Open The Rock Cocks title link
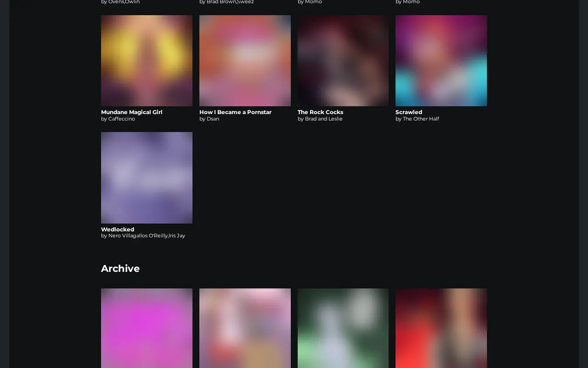The width and height of the screenshot is (588, 368). coord(320,112)
